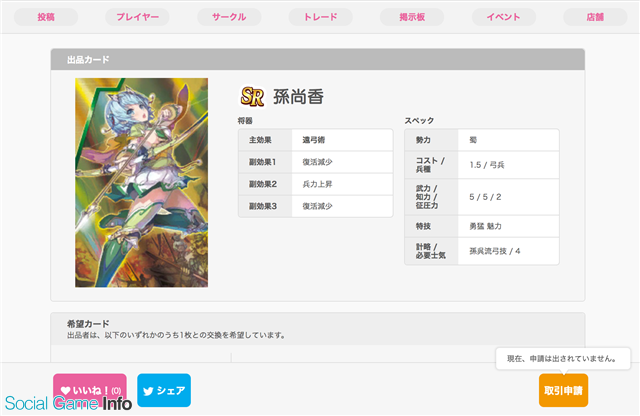Viewport: 640px width, 416px height.
Task: Click the スペック table heading
Action: (419, 121)
